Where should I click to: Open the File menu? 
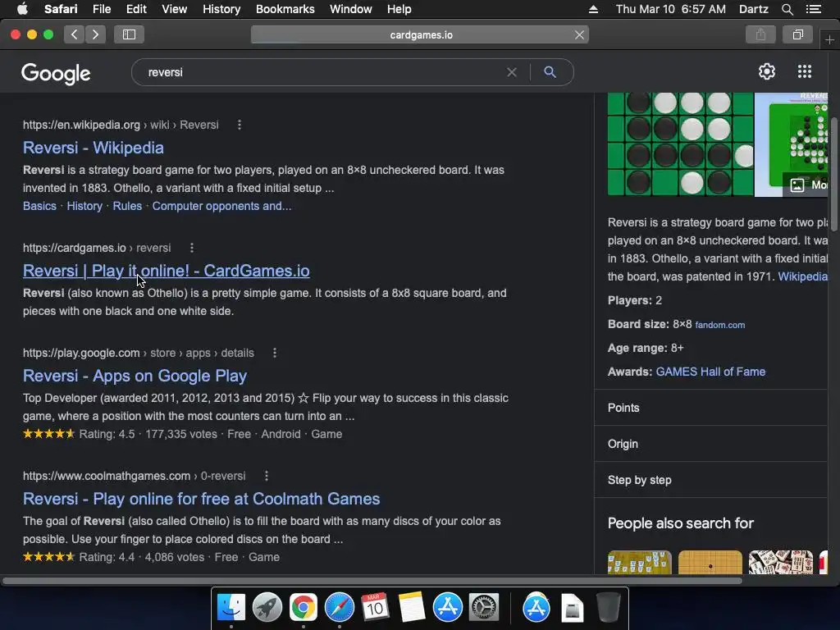[101, 9]
